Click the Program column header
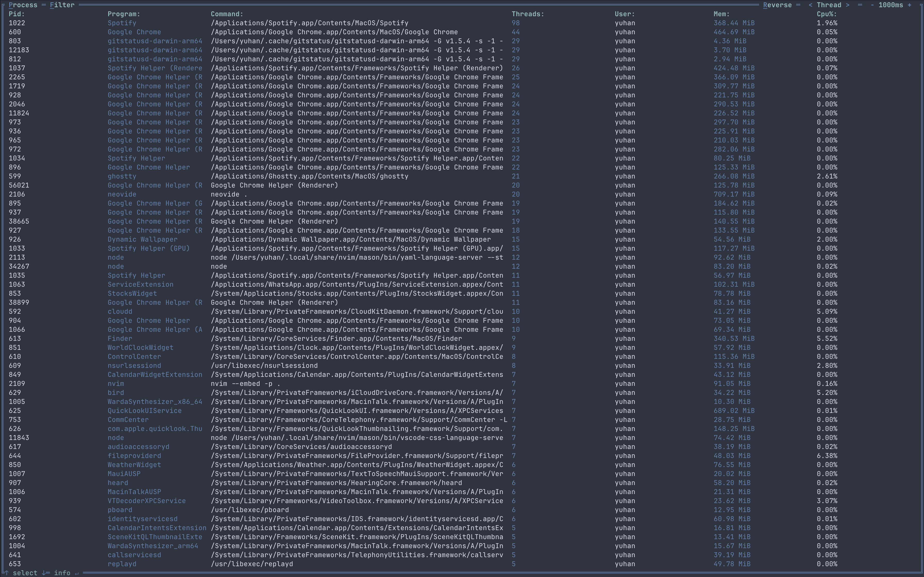 point(124,14)
